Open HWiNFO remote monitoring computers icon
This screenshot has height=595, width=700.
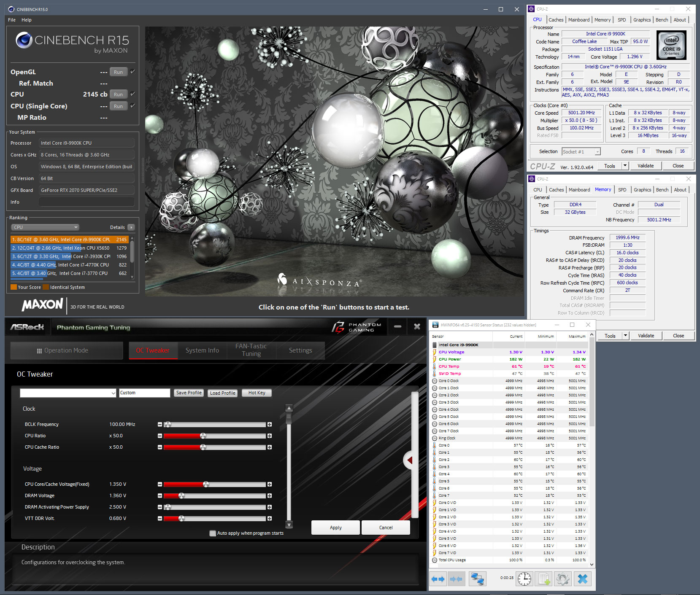[x=478, y=579]
